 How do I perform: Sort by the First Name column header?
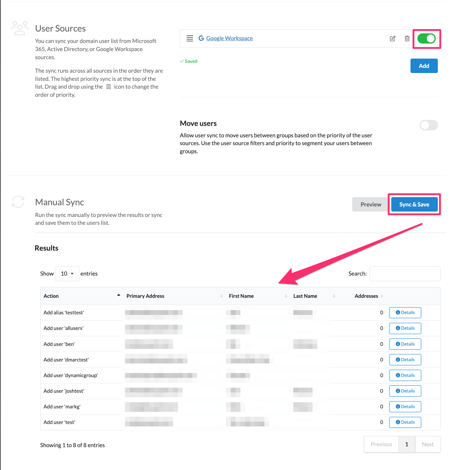(241, 296)
